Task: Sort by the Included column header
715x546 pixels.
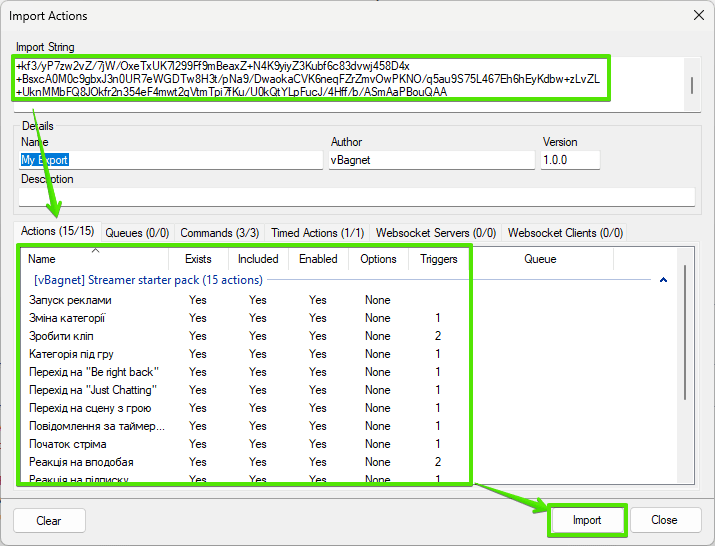Action: click(258, 259)
